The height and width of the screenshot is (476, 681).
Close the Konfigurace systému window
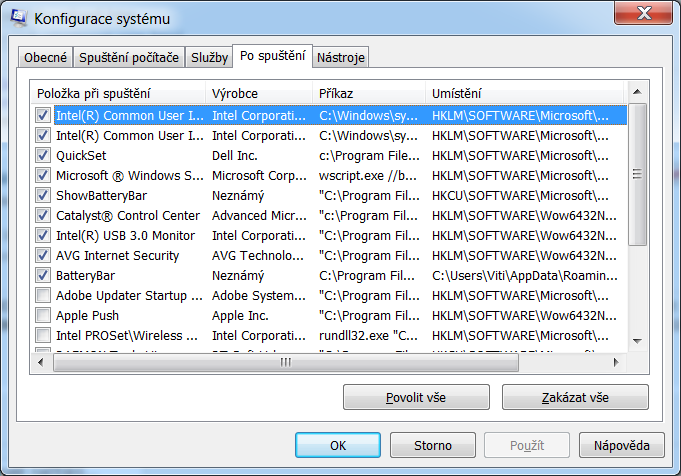[x=644, y=13]
